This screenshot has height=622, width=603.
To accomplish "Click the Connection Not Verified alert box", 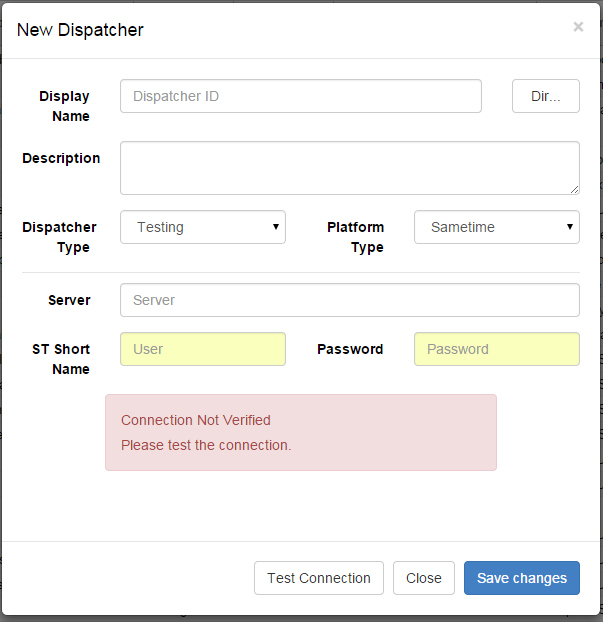I will (x=301, y=432).
